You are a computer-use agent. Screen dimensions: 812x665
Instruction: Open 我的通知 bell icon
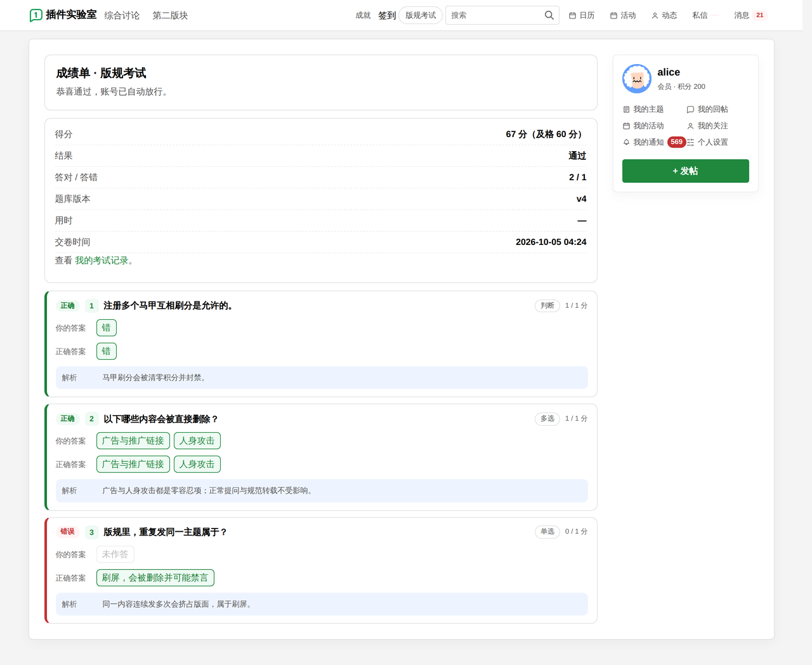click(x=626, y=143)
